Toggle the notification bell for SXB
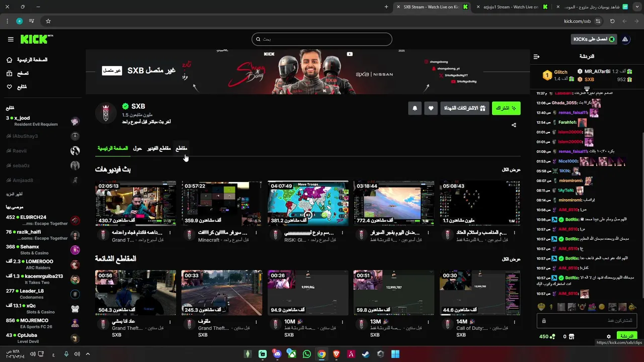Viewport: 644px width, 362px height. [x=415, y=108]
